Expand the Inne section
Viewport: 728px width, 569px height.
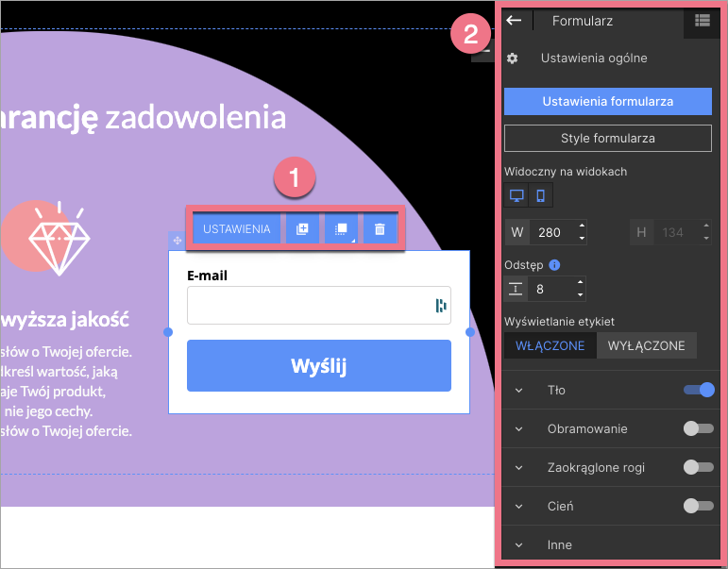[x=518, y=544]
